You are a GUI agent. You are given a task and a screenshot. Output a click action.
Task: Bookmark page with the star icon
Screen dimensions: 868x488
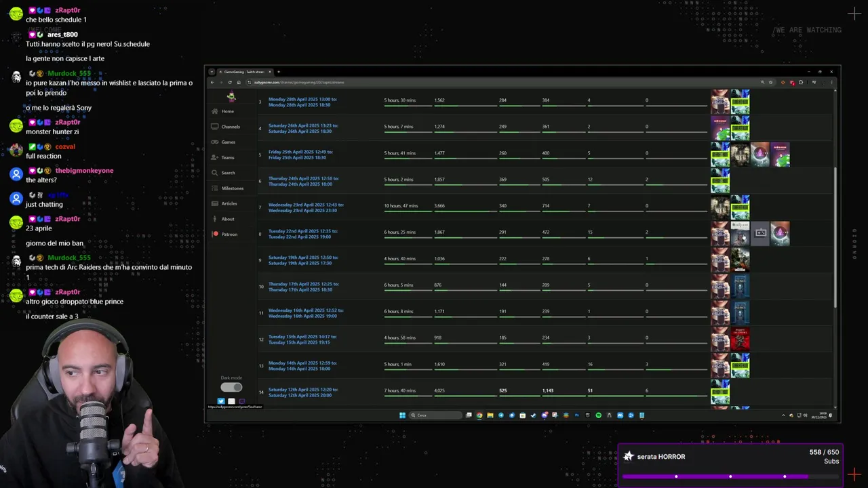click(x=771, y=82)
